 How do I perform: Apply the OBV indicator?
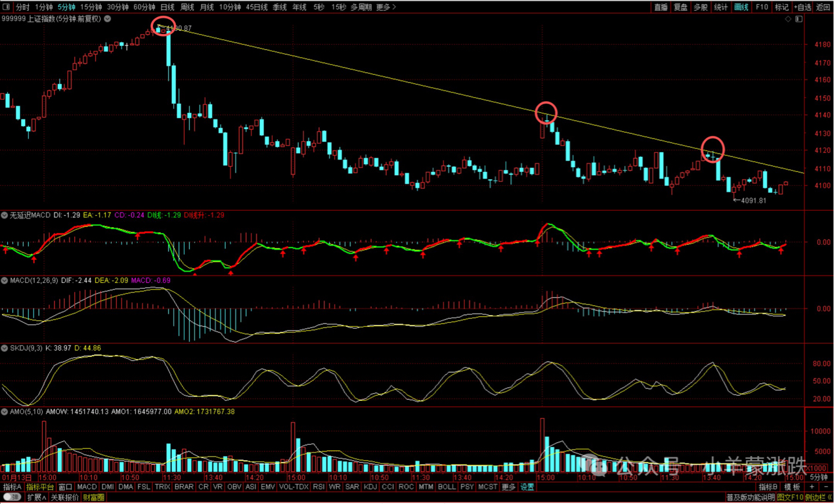(234, 487)
